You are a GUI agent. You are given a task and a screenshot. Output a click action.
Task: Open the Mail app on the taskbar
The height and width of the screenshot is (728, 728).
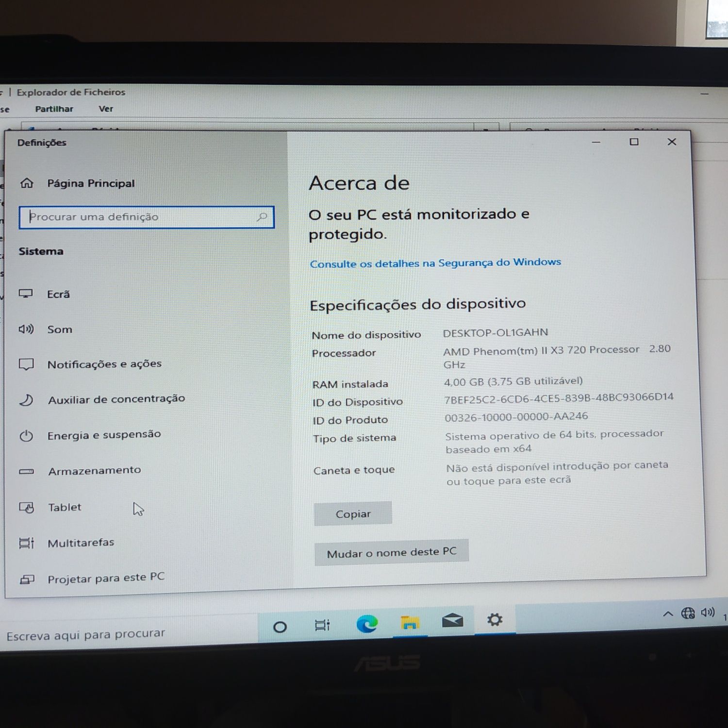click(x=452, y=620)
